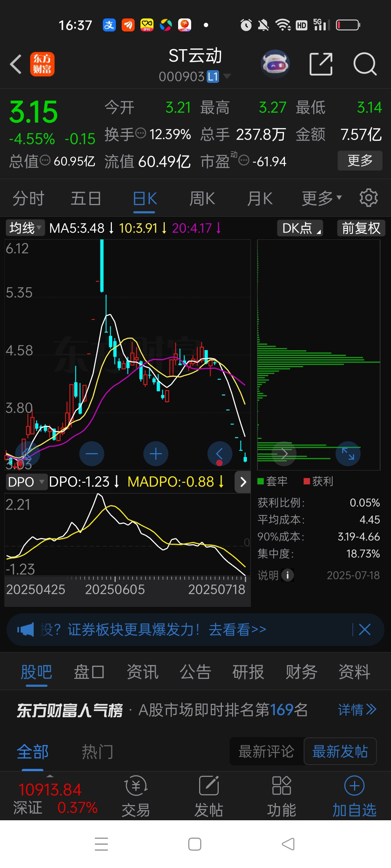Open the 资料 tab
Screen dimensions: 391x868
coord(354,672)
